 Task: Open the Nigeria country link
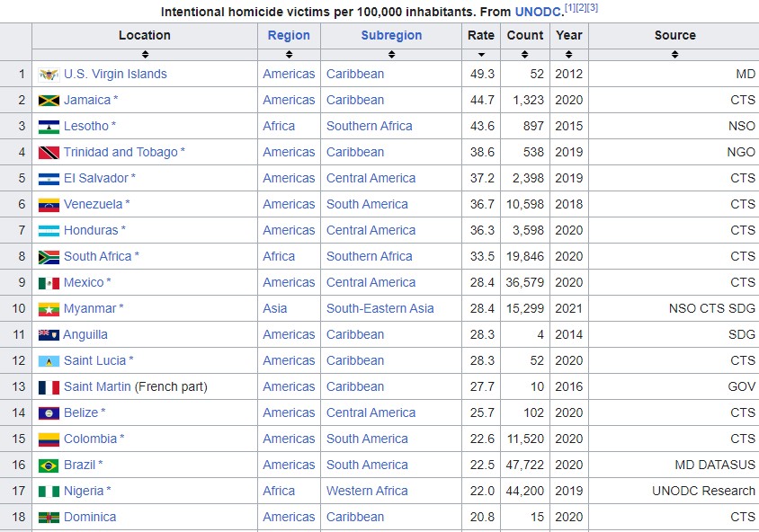(84, 492)
